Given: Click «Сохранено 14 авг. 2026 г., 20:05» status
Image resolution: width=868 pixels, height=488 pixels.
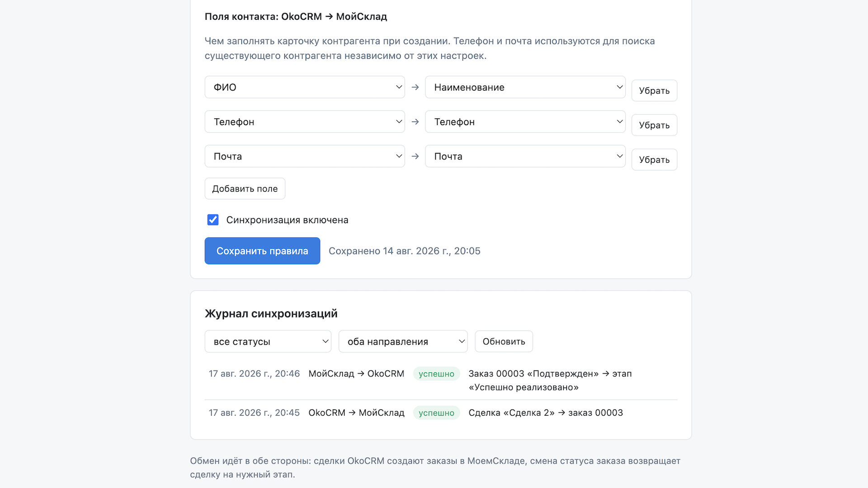Looking at the screenshot, I should click(x=405, y=251).
